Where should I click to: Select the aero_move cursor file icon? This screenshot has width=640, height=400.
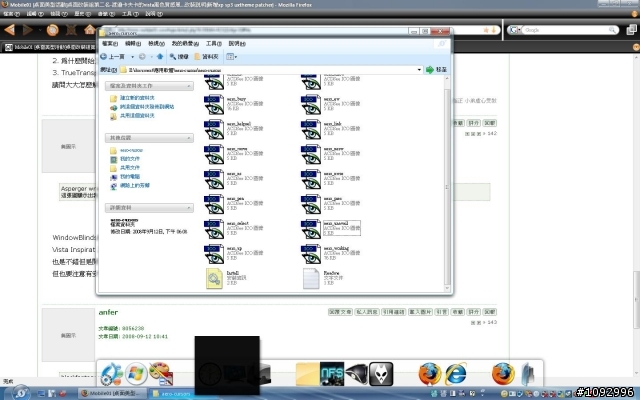coord(214,154)
